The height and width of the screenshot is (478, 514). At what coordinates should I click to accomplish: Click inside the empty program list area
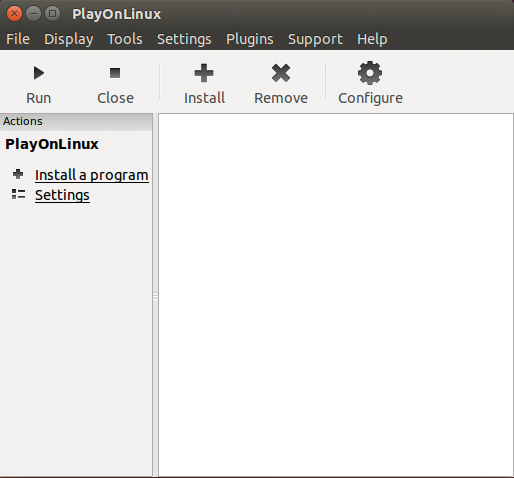pyautogui.click(x=336, y=295)
